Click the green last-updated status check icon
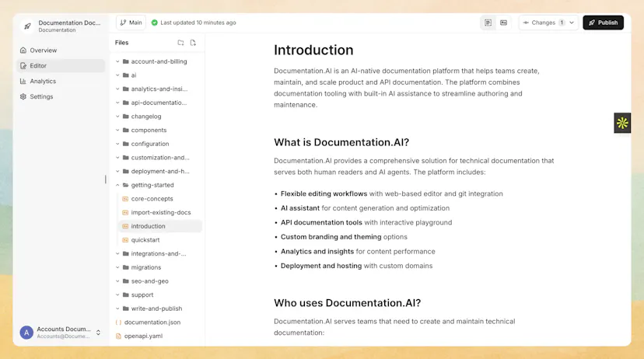Viewport: 644px width, 359px height. [155, 23]
